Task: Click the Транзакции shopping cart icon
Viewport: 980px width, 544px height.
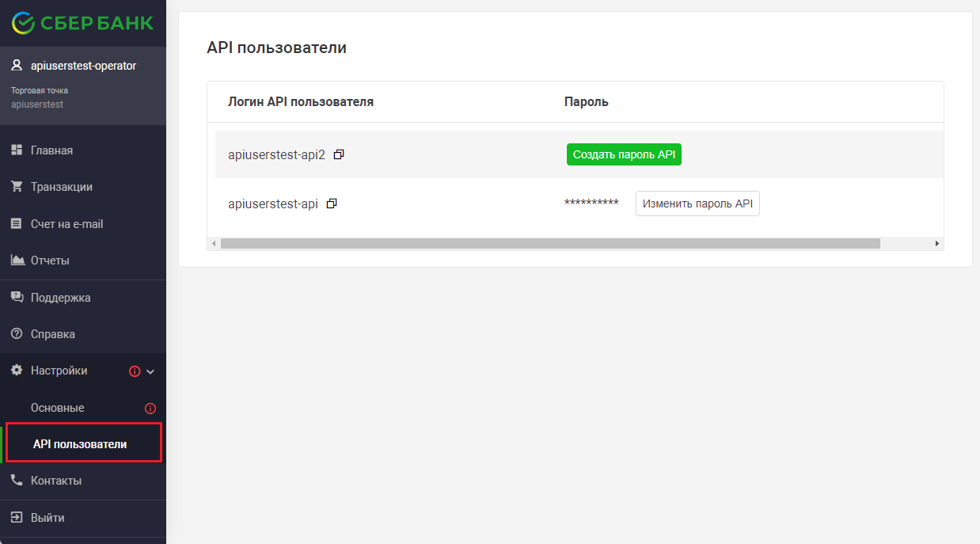Action: [x=17, y=187]
